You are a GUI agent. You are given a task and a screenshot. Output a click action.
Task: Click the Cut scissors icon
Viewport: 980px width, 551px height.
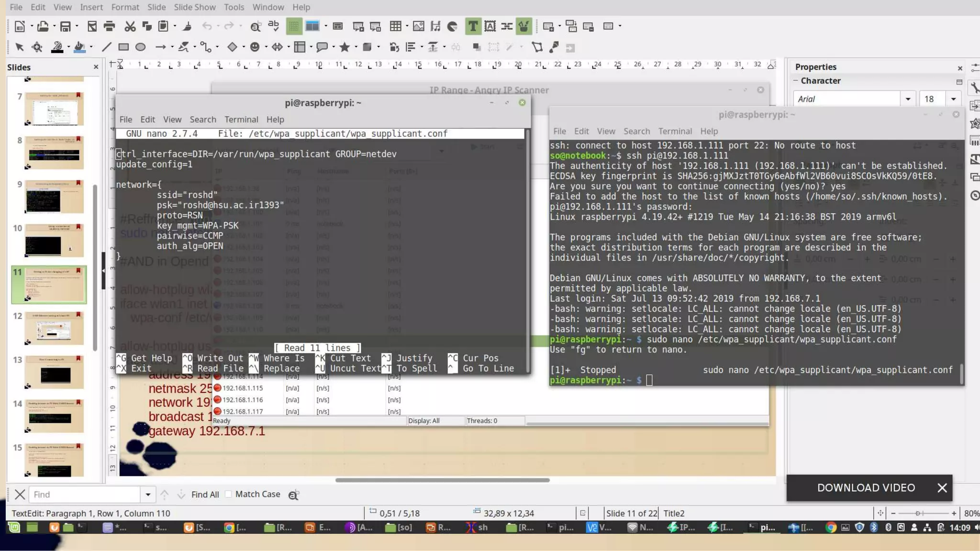130,26
